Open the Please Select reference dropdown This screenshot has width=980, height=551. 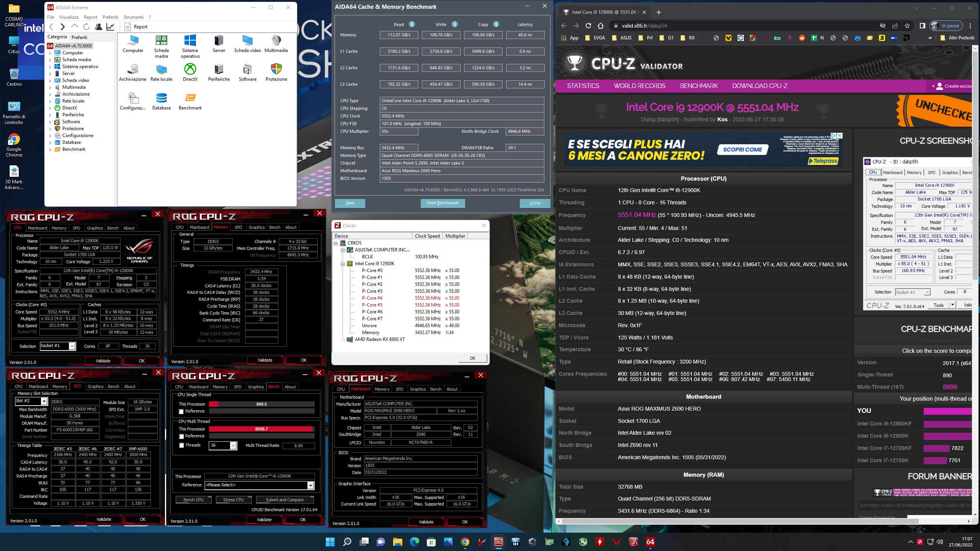click(x=310, y=485)
